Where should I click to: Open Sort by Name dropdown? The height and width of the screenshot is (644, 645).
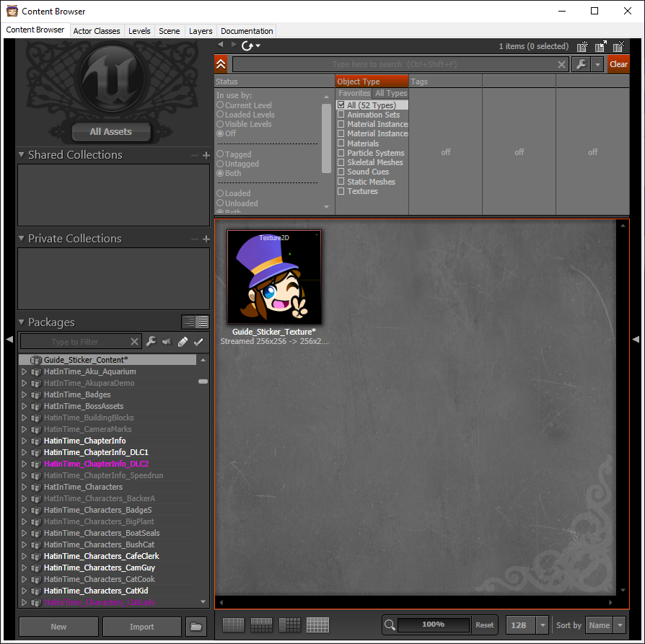point(620,625)
